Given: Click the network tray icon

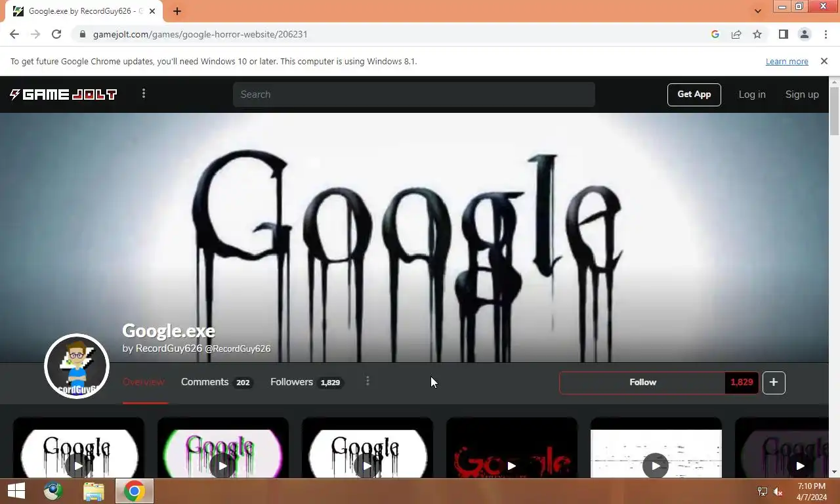Looking at the screenshot, I should [x=762, y=491].
